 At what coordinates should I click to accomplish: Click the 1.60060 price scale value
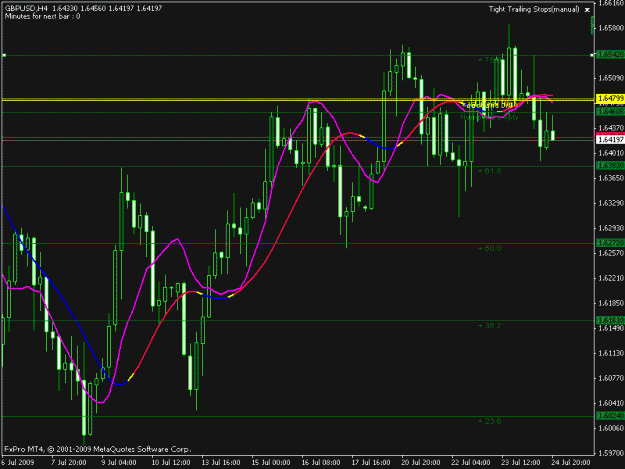(611, 428)
